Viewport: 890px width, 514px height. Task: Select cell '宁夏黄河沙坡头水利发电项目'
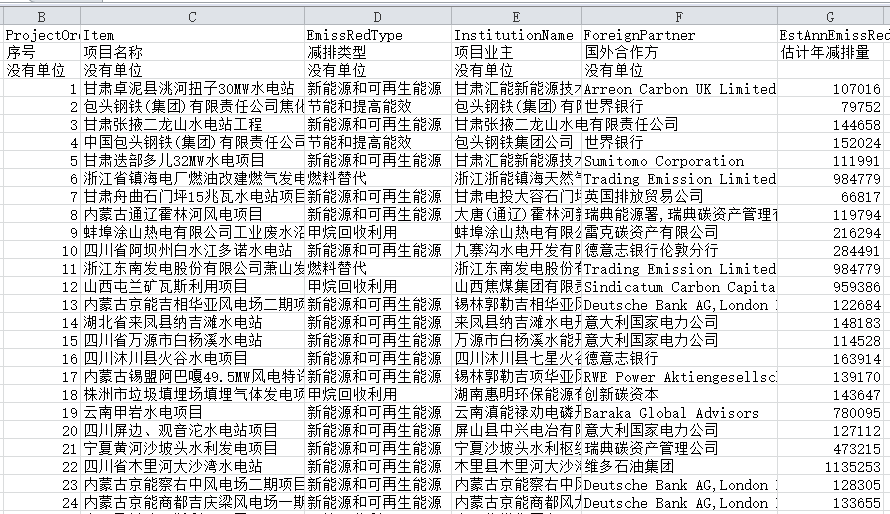click(x=192, y=448)
